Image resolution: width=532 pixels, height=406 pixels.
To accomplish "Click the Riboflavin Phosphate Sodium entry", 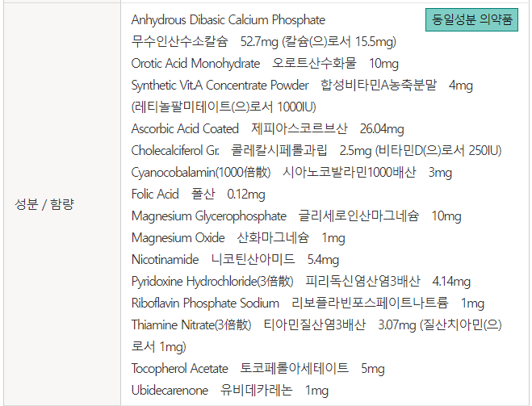I will [x=308, y=303].
